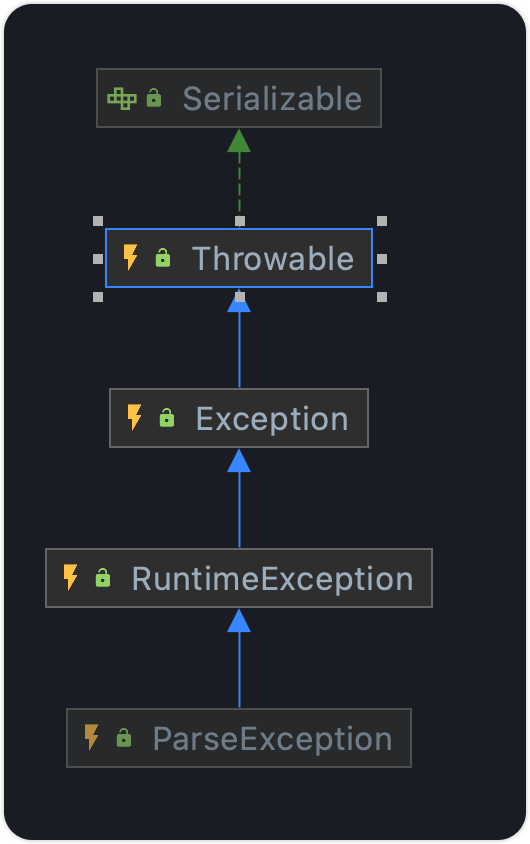Select the Exception class node
The width and height of the screenshot is (530, 844).
(x=239, y=418)
